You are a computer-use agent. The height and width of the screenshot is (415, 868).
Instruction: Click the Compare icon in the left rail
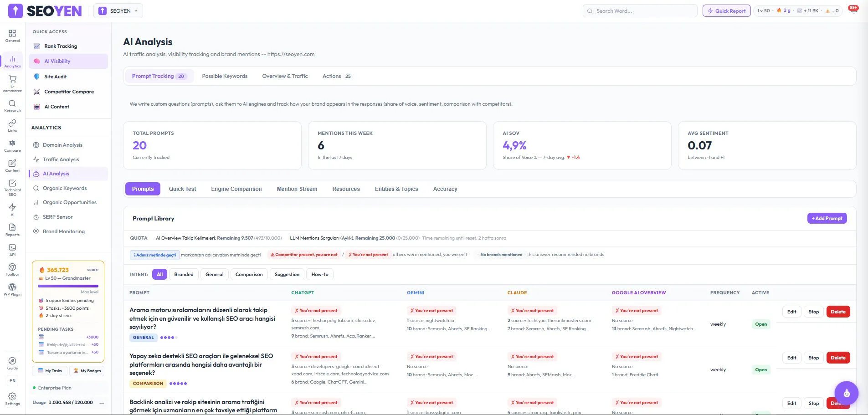[x=12, y=146]
